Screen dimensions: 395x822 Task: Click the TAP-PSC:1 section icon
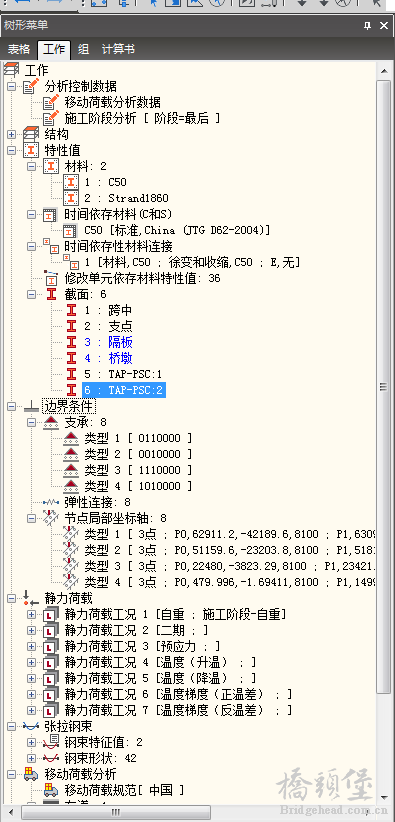coord(71,374)
